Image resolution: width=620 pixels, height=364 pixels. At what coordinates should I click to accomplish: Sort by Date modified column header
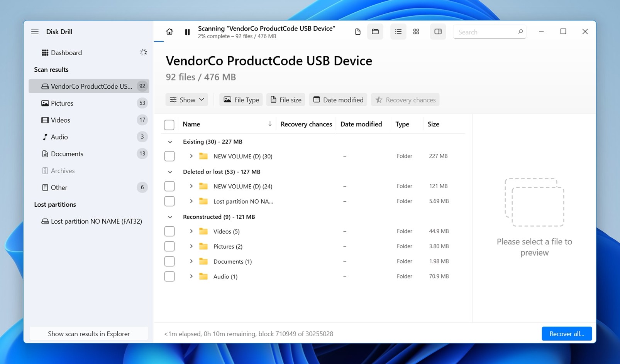pos(361,124)
